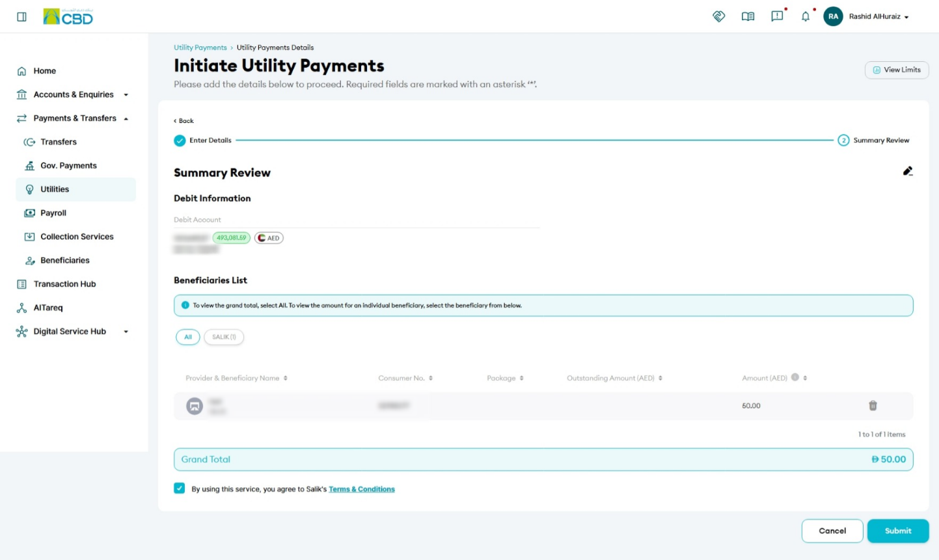
Task: Open Transfers in the sidebar
Action: [59, 142]
